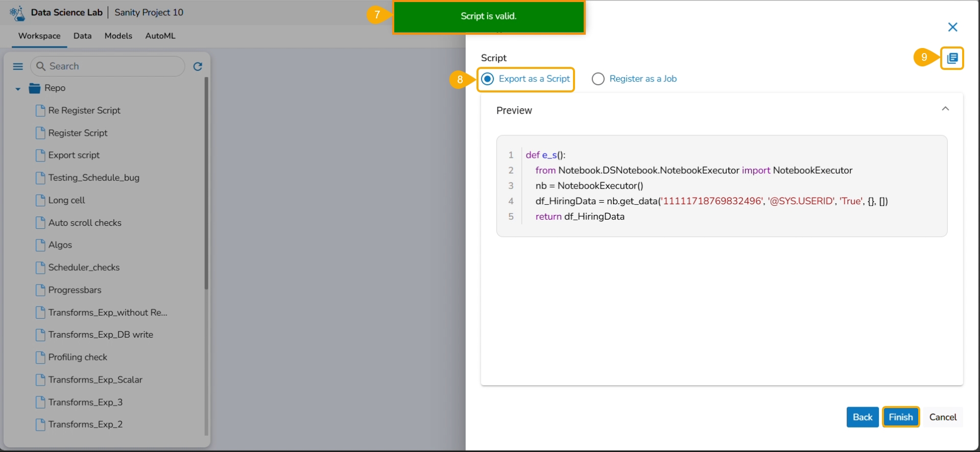
Task: Click the Repo folder icon
Action: tap(35, 88)
